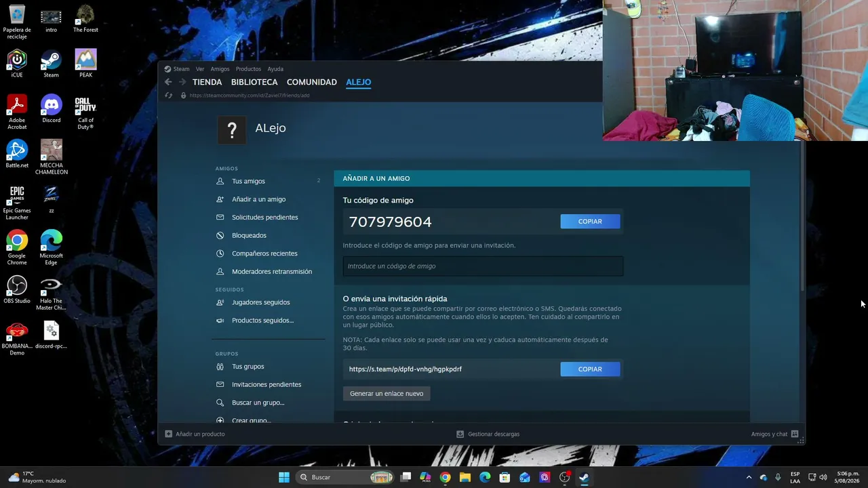Open the Windows Start menu
Viewport: 868px width, 488px height.
tap(284, 477)
